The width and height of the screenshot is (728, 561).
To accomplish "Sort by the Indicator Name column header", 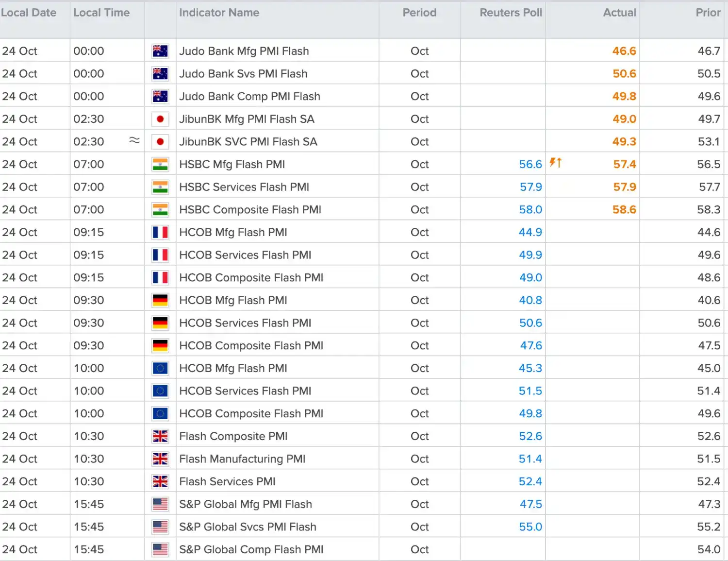I will coord(219,13).
